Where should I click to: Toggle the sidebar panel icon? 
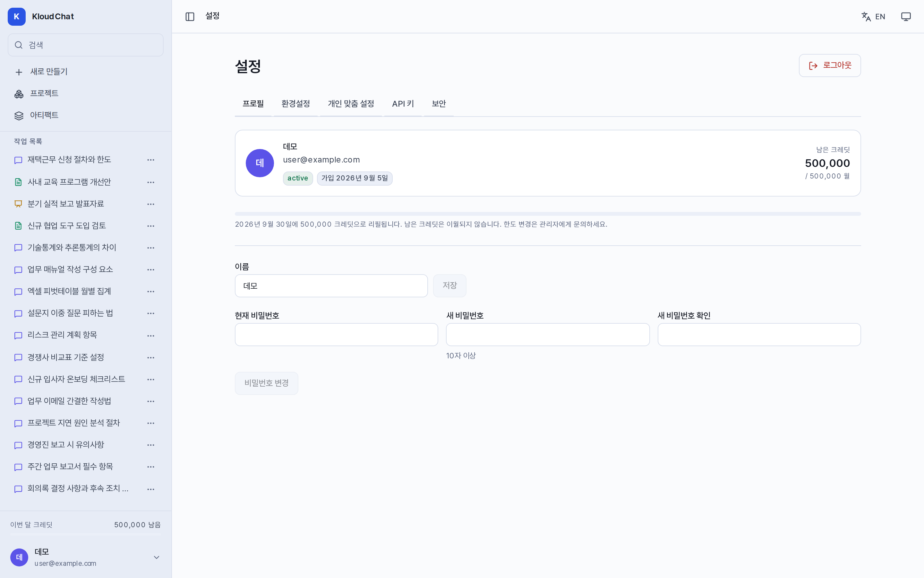190,16
